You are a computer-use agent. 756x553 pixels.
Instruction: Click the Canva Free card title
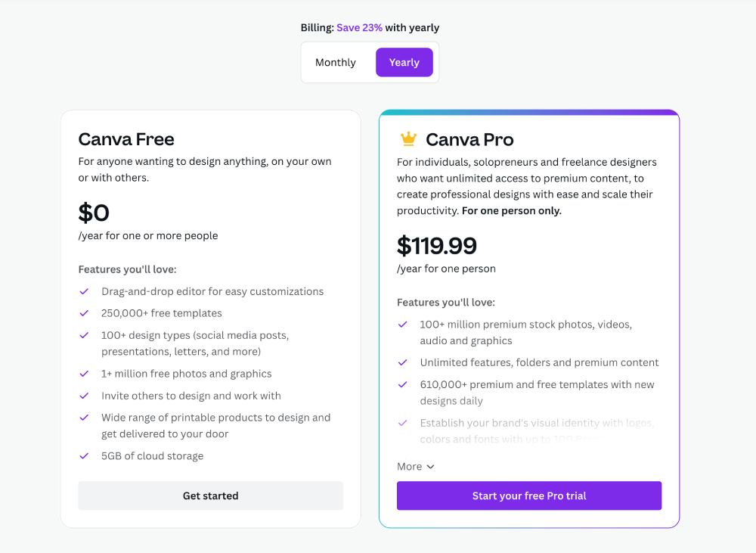pyautogui.click(x=126, y=139)
